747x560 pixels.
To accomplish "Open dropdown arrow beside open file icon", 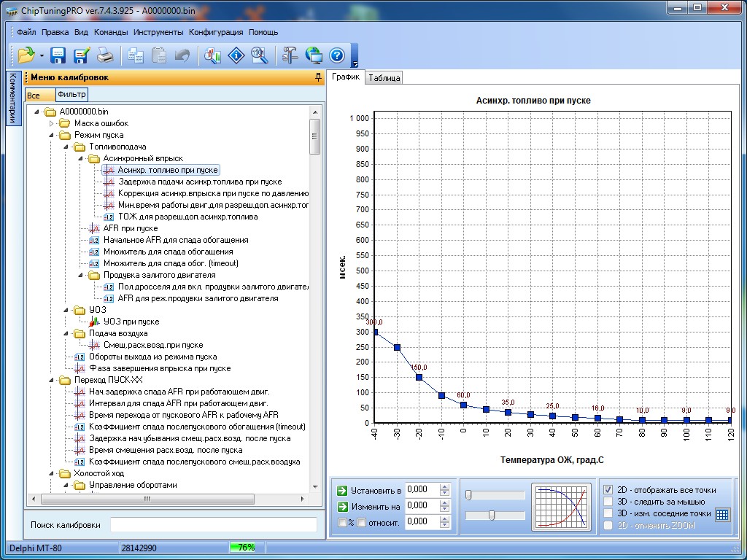I will (x=42, y=55).
